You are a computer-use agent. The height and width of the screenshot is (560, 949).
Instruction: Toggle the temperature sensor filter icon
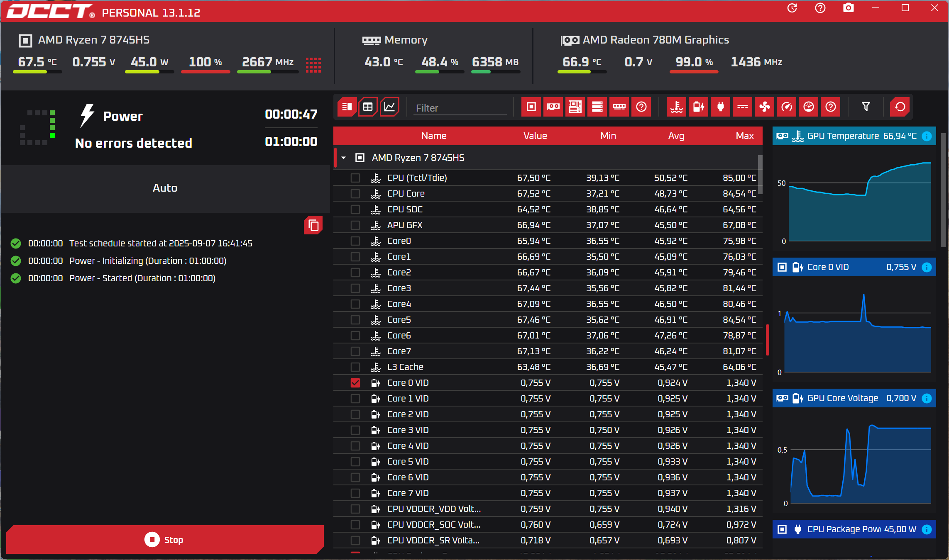[x=676, y=107]
